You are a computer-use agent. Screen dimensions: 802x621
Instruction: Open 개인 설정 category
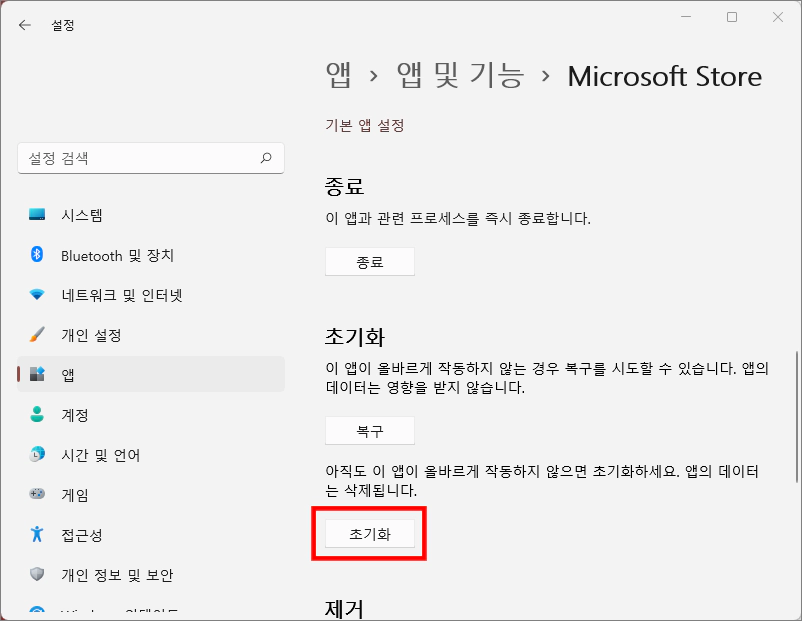coord(151,335)
